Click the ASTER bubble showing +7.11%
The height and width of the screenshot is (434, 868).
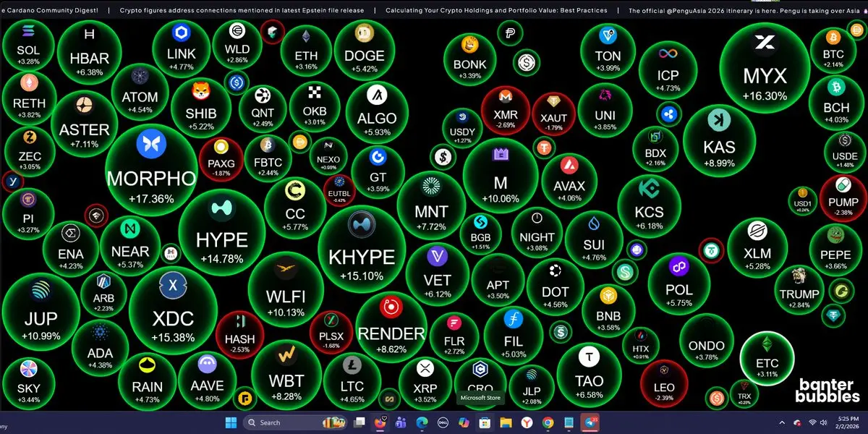coord(85,122)
